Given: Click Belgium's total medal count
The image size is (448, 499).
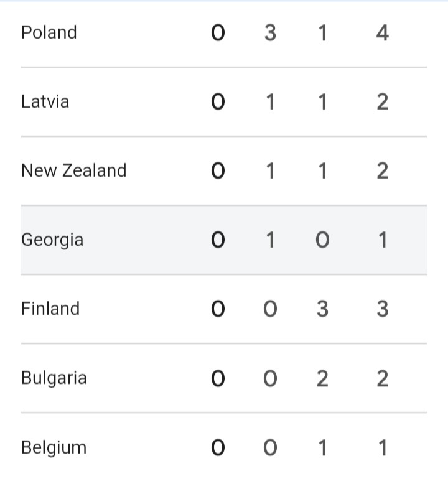Looking at the screenshot, I should tap(382, 448).
